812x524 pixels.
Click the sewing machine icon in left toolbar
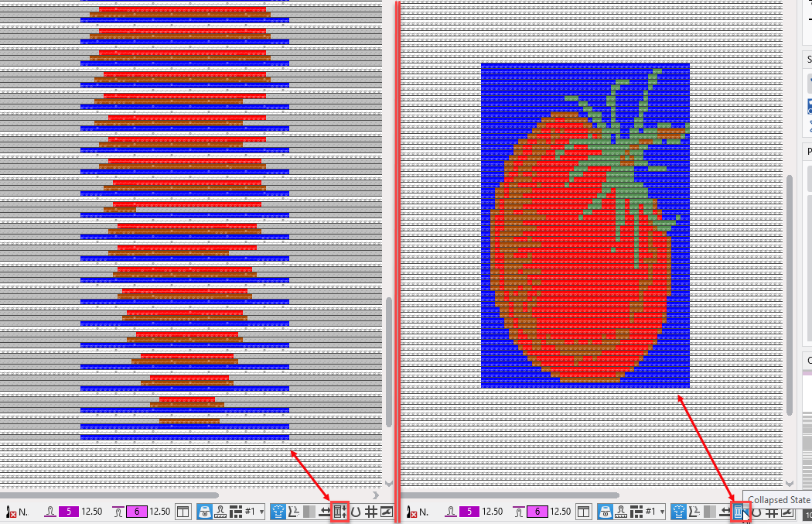[204, 512]
